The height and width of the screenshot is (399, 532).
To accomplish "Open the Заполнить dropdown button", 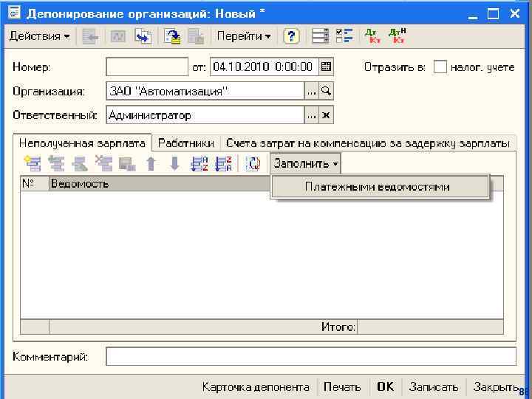I will point(306,164).
